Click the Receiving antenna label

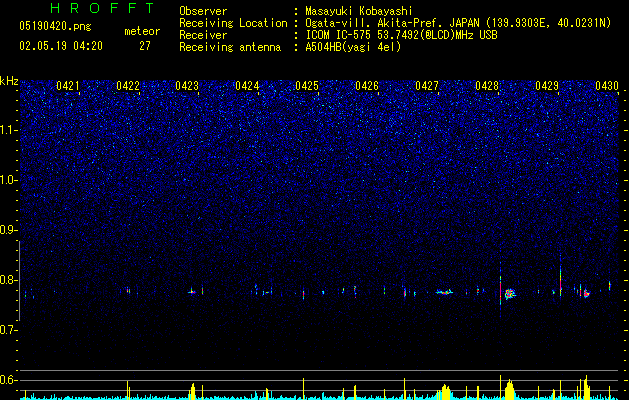click(230, 47)
